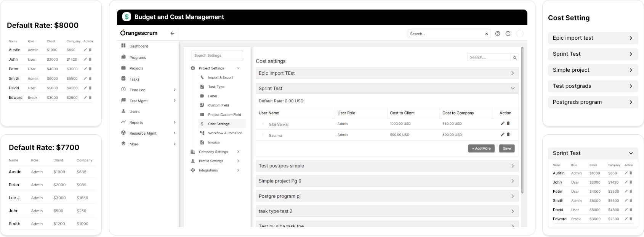Expand the Epic Import TEst section
Screen dimensions: 644x237
[513, 73]
